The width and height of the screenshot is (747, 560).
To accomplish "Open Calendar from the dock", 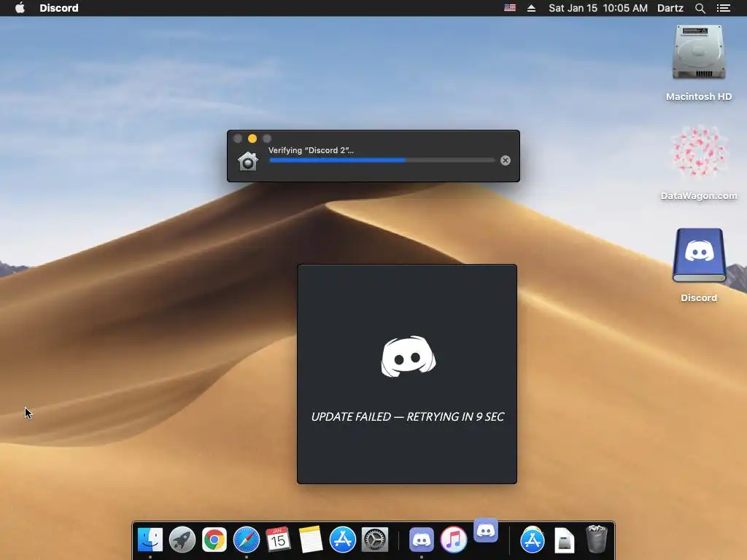I will pos(278,540).
